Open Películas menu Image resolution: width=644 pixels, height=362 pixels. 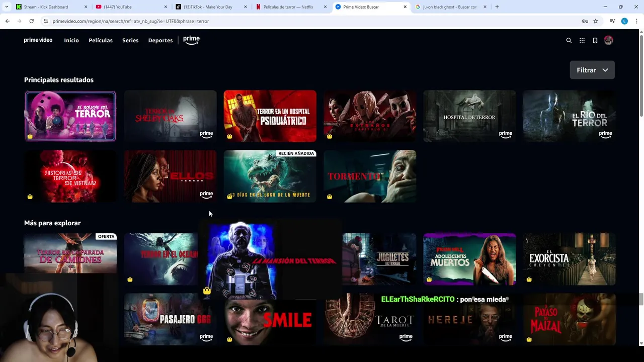point(101,40)
